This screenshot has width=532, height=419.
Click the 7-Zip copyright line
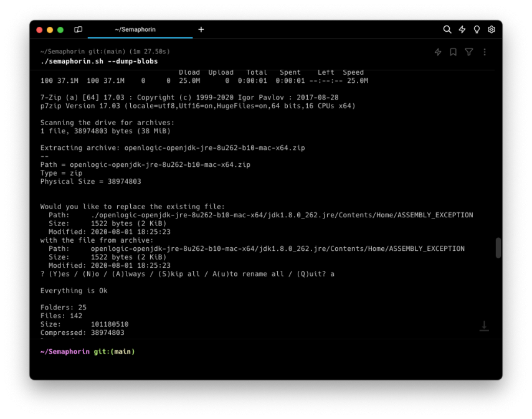click(x=189, y=97)
